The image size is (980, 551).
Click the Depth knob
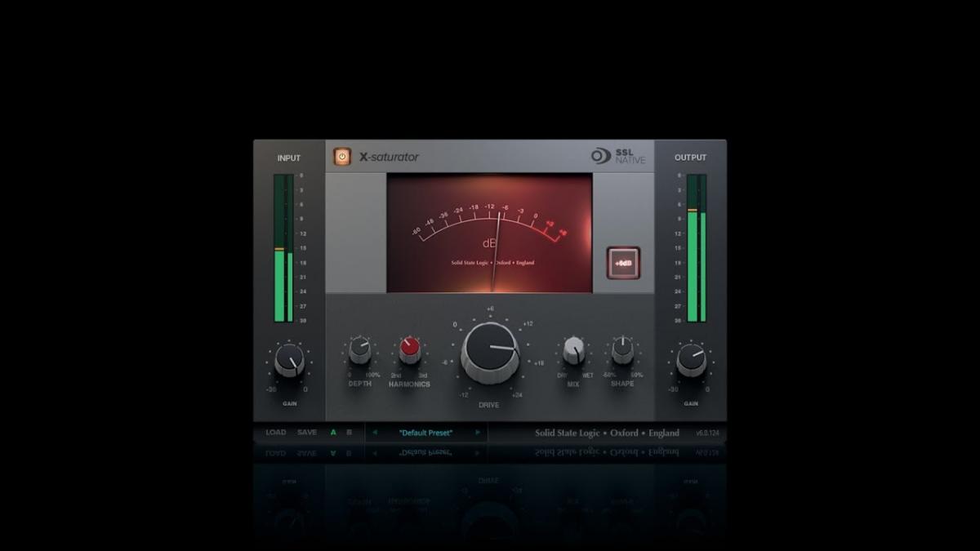click(360, 351)
